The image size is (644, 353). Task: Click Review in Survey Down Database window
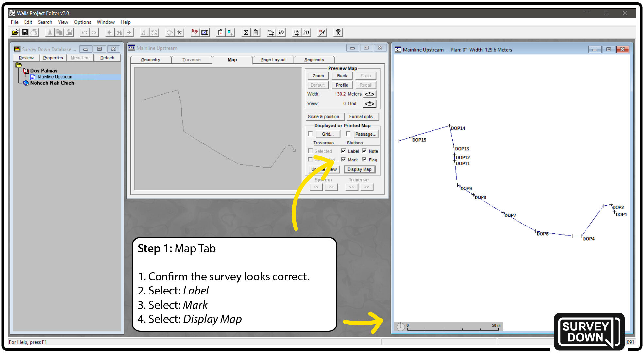click(x=26, y=58)
